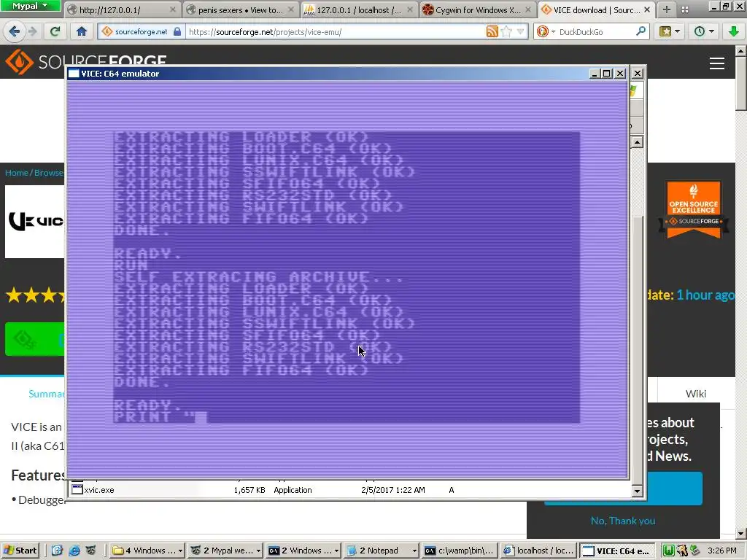Open the Wiki tab on SourceForge
This screenshot has width=747, height=560.
tap(695, 394)
